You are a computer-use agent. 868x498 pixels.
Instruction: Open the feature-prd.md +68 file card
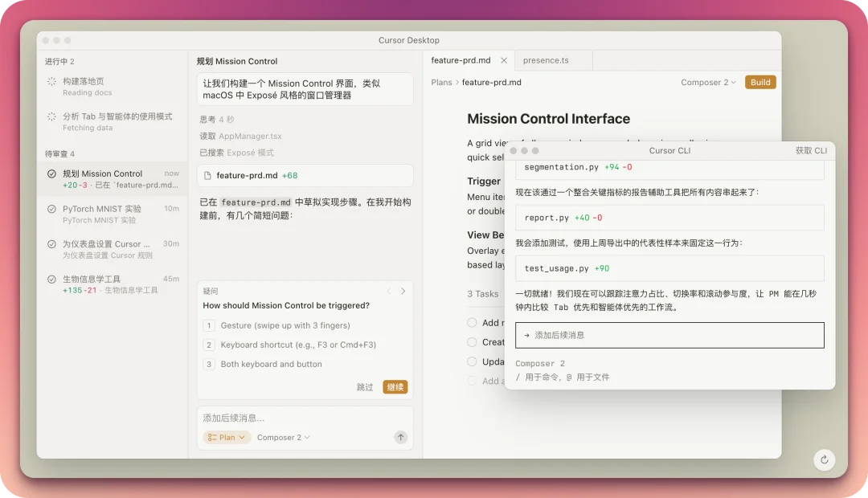click(305, 175)
